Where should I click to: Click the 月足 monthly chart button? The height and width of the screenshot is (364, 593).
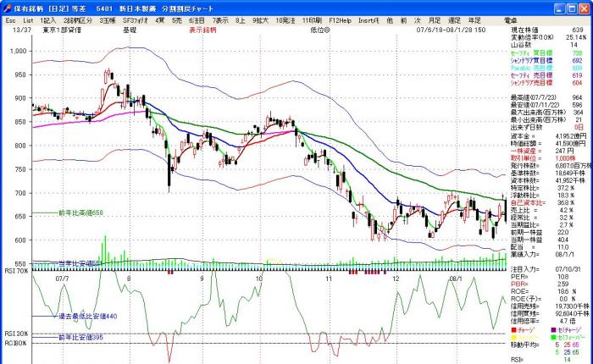(434, 19)
